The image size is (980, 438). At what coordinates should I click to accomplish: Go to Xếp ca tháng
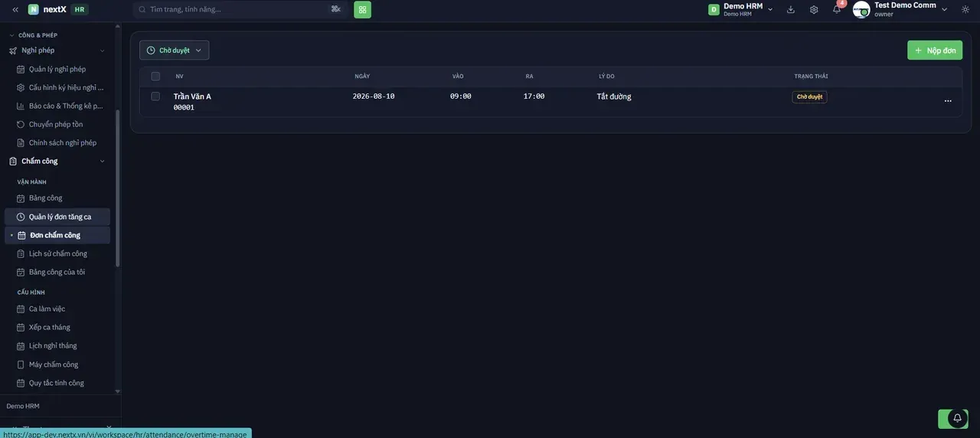click(57, 327)
